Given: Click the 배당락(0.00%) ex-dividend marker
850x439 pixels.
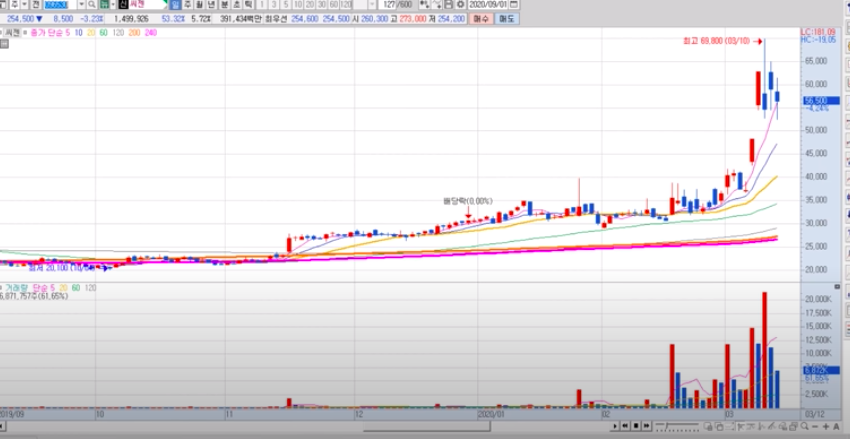Looking at the screenshot, I should pos(468,201).
